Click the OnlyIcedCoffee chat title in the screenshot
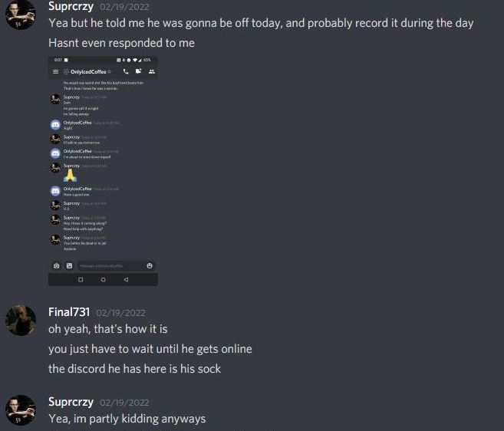This screenshot has height=431, width=504. (88, 71)
